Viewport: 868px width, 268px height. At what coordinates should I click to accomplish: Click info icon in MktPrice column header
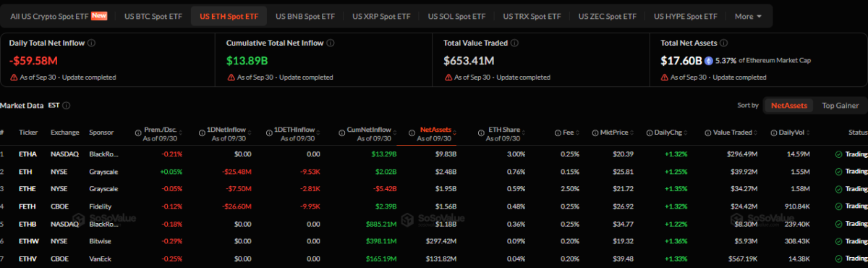click(595, 133)
